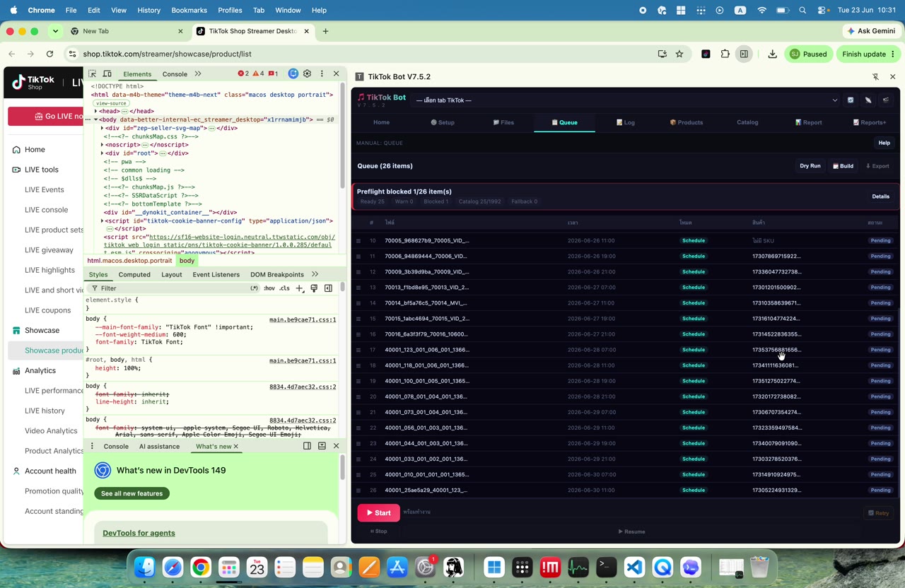Open the DevTools for agents link

point(139,533)
